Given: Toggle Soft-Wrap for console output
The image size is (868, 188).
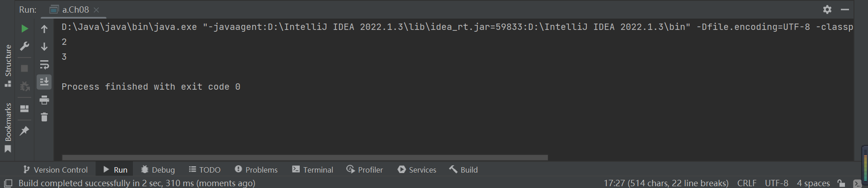Looking at the screenshot, I should tap(44, 64).
